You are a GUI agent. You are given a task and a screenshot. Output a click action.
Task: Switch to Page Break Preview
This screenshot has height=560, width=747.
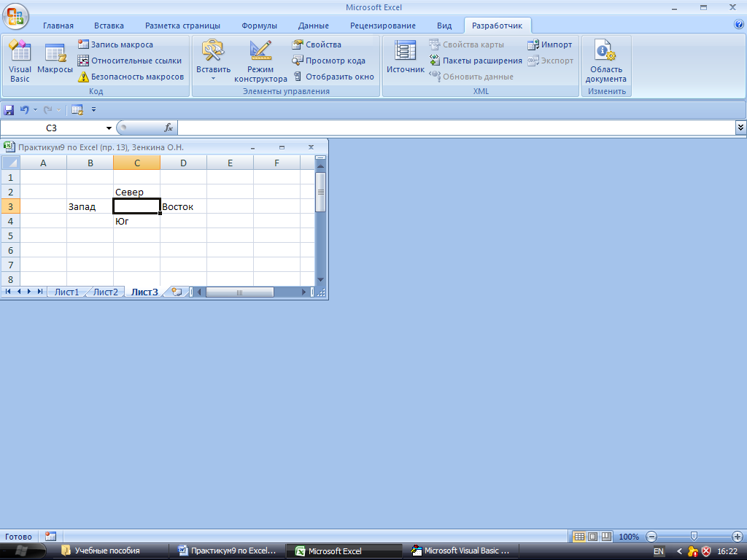(x=606, y=537)
